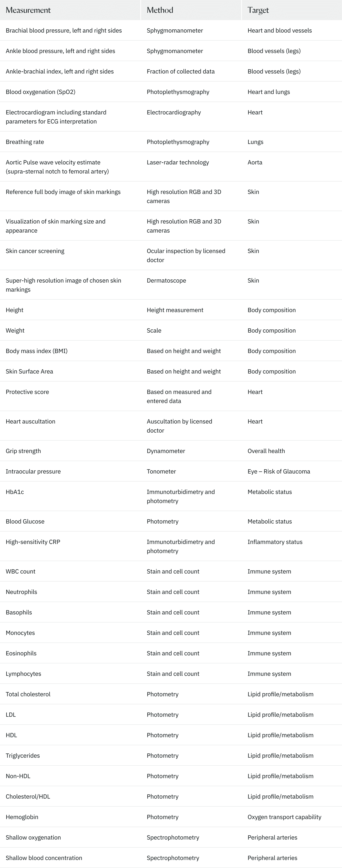Click the Eye – Risk of Glaucoma cell
The image size is (342, 868).
pyautogui.click(x=279, y=471)
